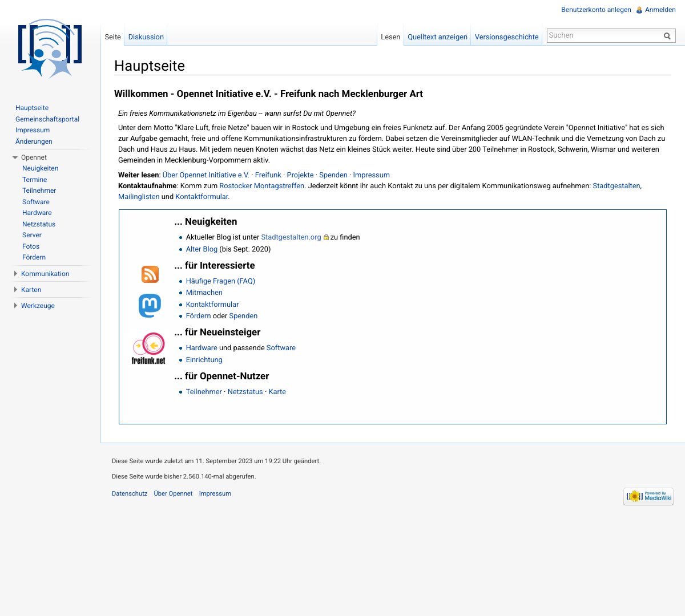Click the Powered by MediaWiki badge

click(x=648, y=496)
